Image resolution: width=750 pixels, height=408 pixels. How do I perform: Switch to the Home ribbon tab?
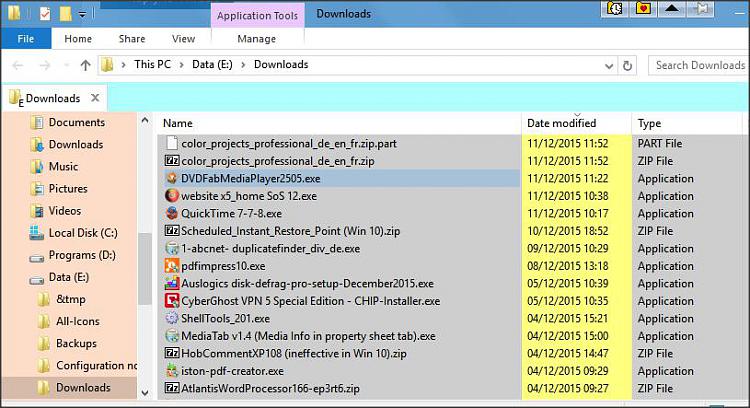78,39
